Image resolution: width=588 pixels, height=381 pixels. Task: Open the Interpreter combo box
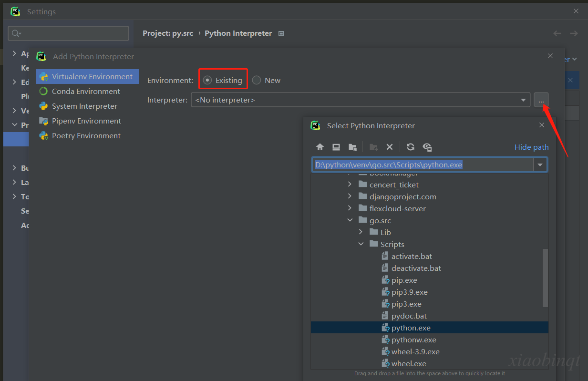(x=361, y=100)
